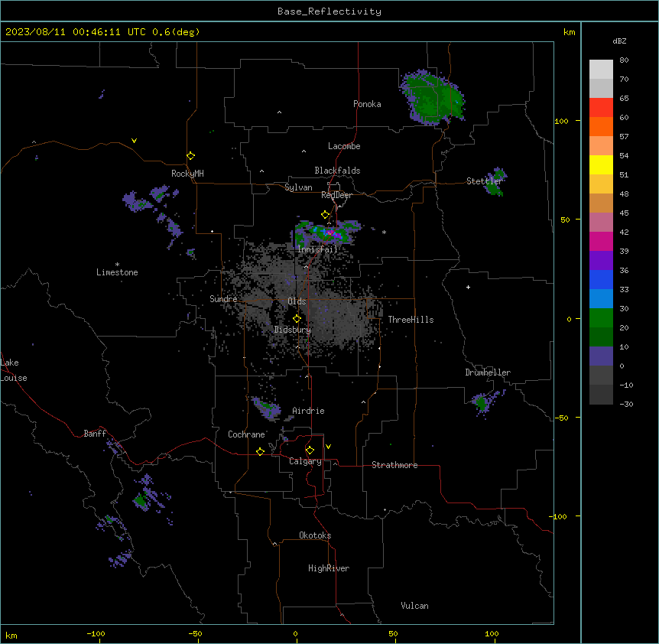The image size is (659, 644).
Task: Click the Stettler label
Action: [485, 181]
